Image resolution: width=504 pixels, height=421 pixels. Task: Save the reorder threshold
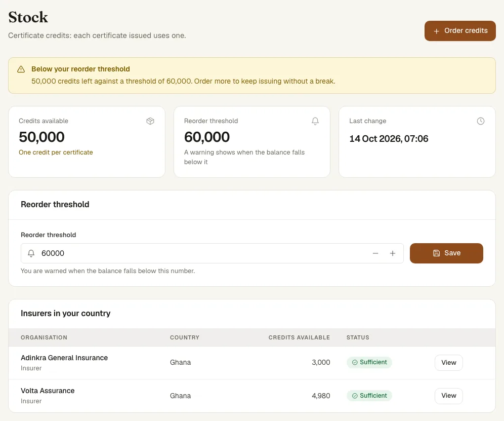pyautogui.click(x=446, y=253)
